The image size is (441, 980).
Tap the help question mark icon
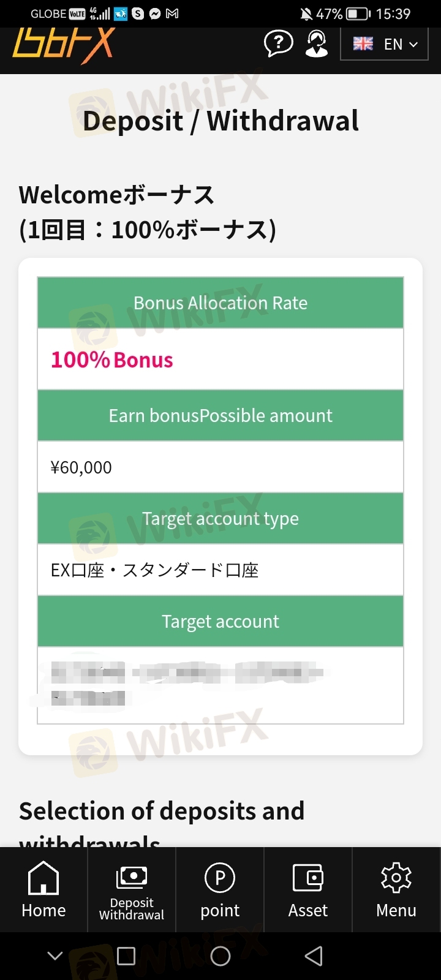tap(278, 44)
